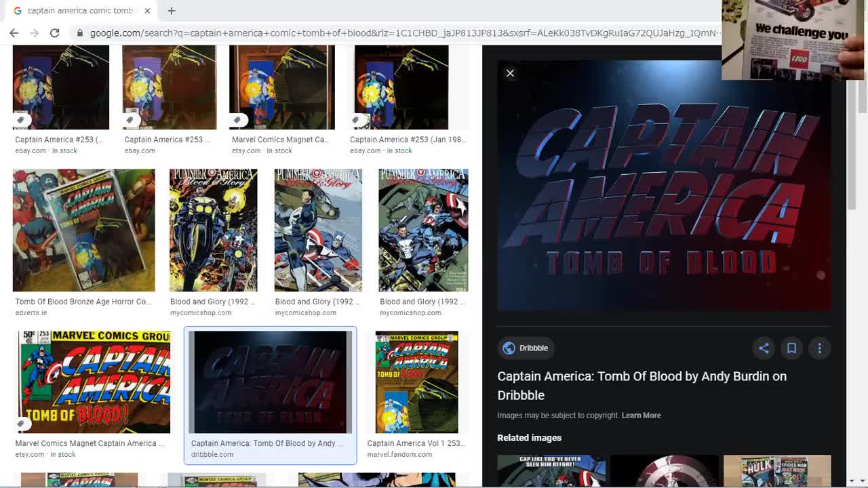Click the 'adverts.ie' source label

coord(31,313)
